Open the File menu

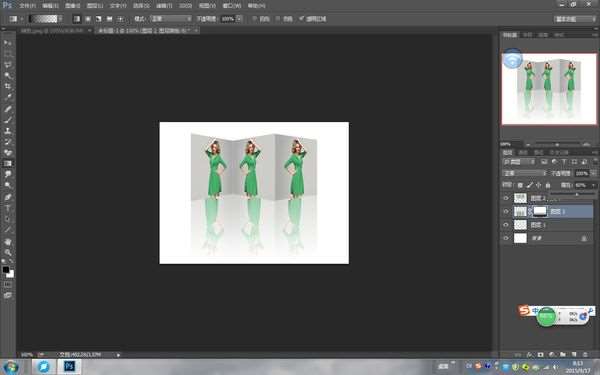point(28,6)
